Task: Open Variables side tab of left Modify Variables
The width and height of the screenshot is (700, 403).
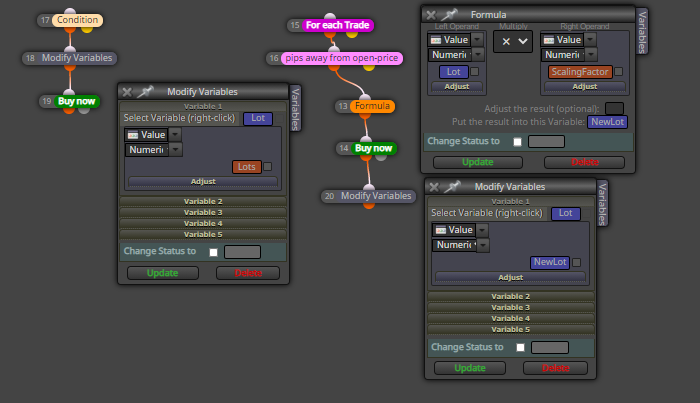Action: 295,108
